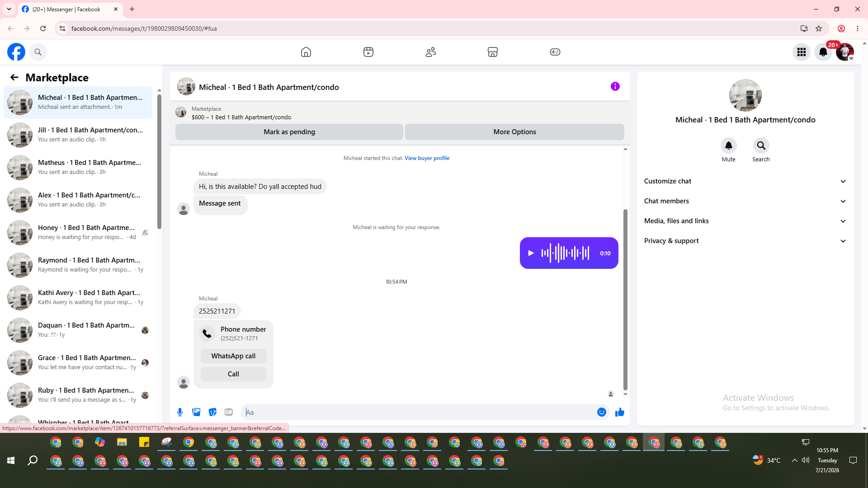Open the Grace conversation
This screenshot has width=868, height=488.
pos(78,362)
